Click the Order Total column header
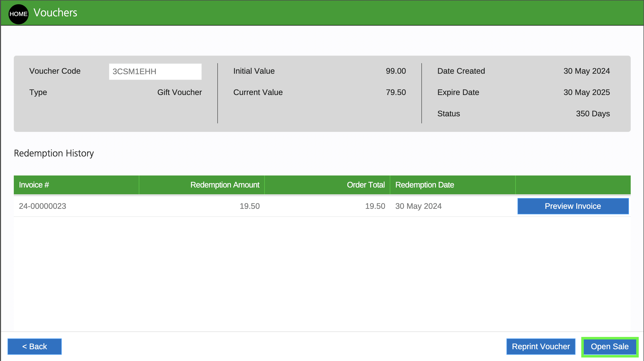 [327, 185]
